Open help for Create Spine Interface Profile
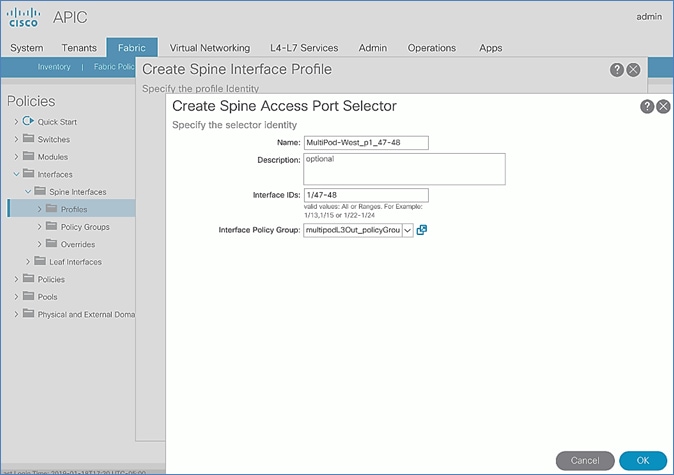The height and width of the screenshot is (475, 674). pyautogui.click(x=616, y=70)
